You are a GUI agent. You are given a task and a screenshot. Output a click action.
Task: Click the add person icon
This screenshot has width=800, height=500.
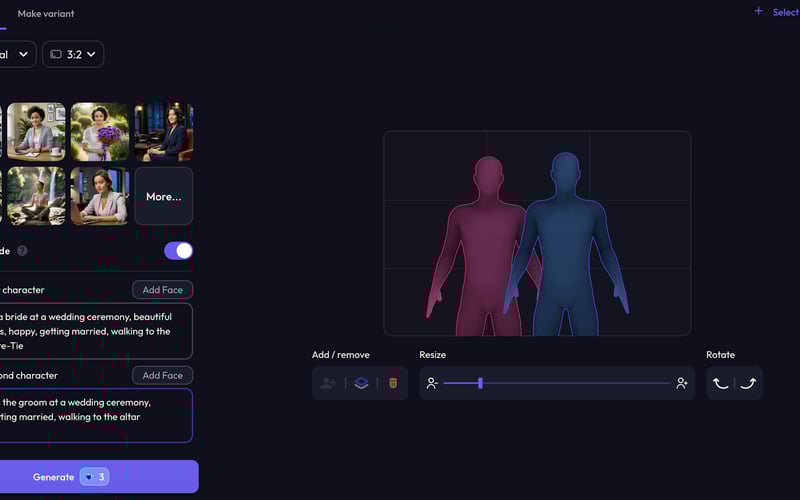tap(328, 383)
